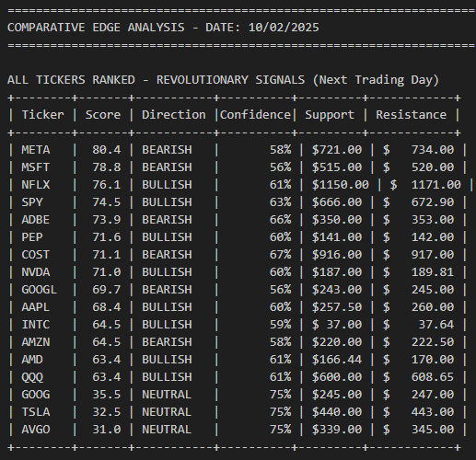Image resolution: width=476 pixels, height=460 pixels.
Task: Click SPY's 63% confidence value
Action: [x=280, y=202]
